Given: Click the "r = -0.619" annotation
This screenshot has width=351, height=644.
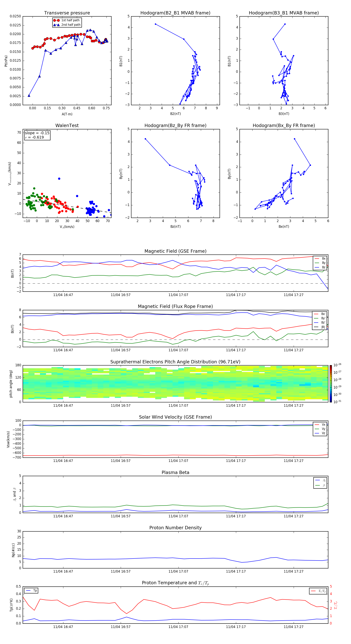Looking at the screenshot, I should pos(34,137).
